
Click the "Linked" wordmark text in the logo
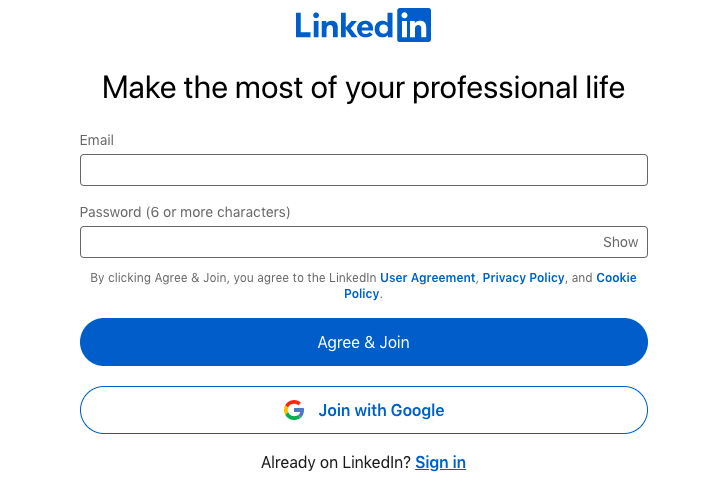point(345,26)
